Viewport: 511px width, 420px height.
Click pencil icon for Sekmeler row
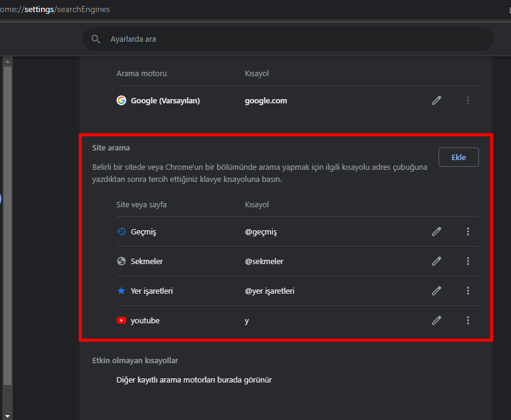(x=437, y=261)
